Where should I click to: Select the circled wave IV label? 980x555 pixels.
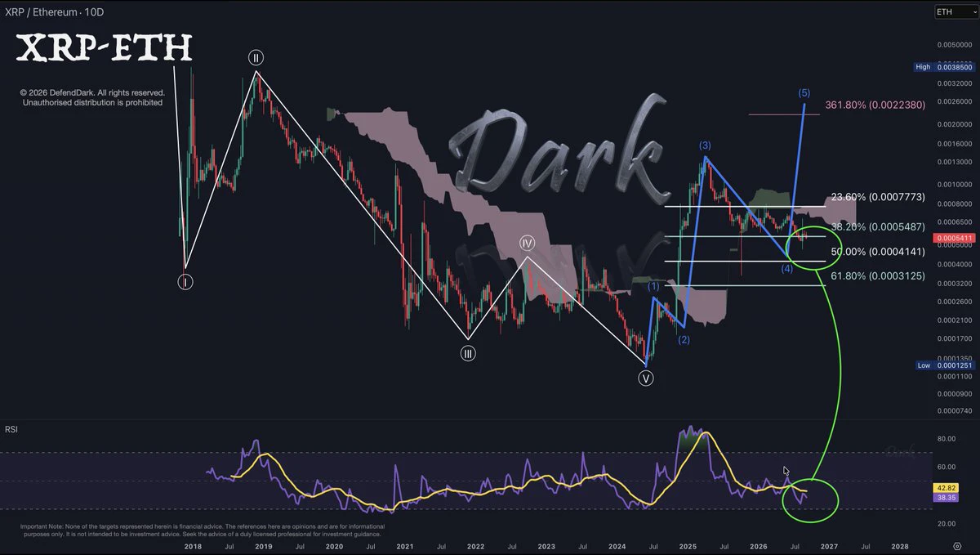click(x=528, y=243)
